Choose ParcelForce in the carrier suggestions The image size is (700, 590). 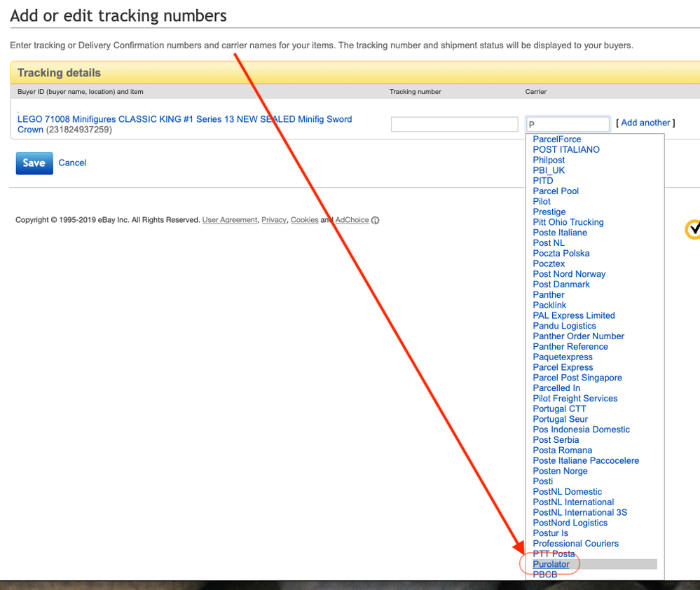(557, 139)
